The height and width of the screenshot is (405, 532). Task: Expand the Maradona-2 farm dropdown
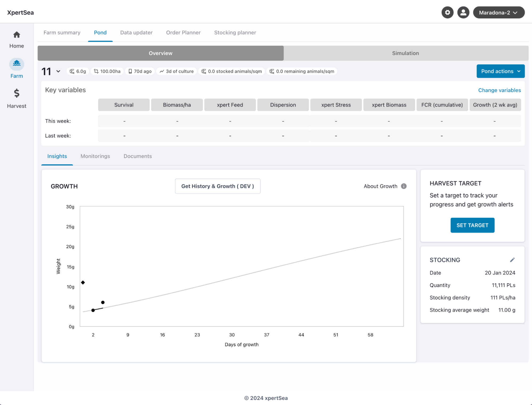tap(498, 12)
